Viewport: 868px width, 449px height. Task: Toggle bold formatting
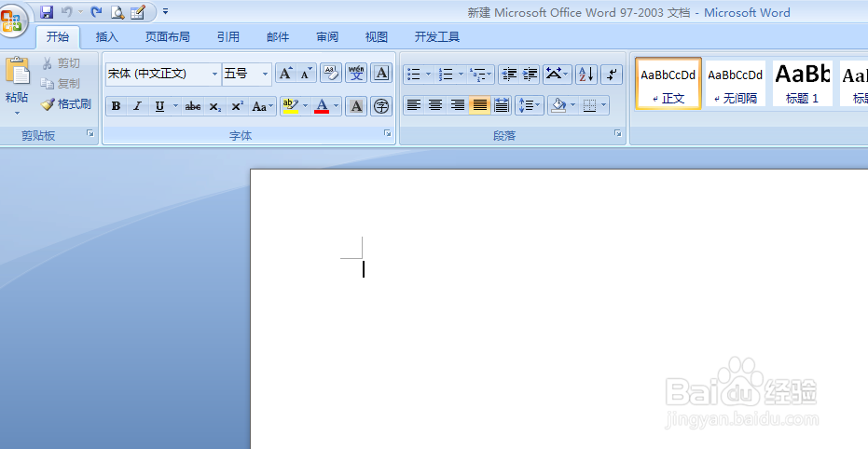click(x=116, y=106)
